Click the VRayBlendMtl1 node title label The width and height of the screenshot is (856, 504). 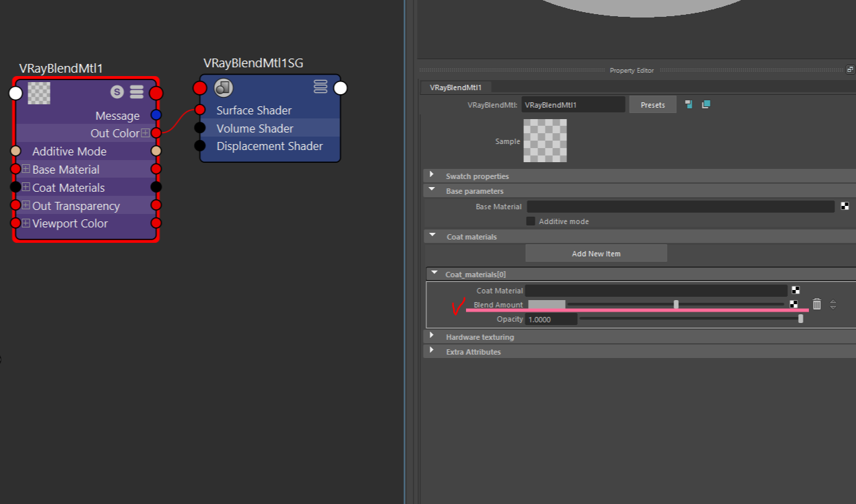(61, 68)
